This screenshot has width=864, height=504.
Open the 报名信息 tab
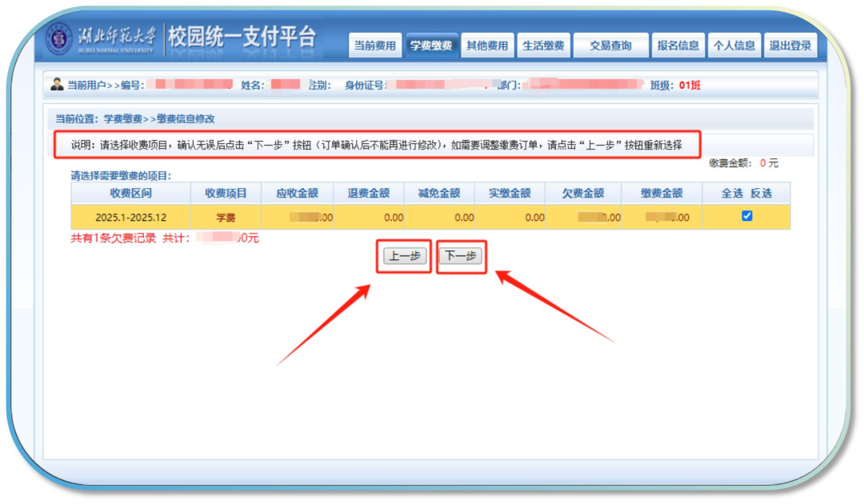[x=678, y=45]
